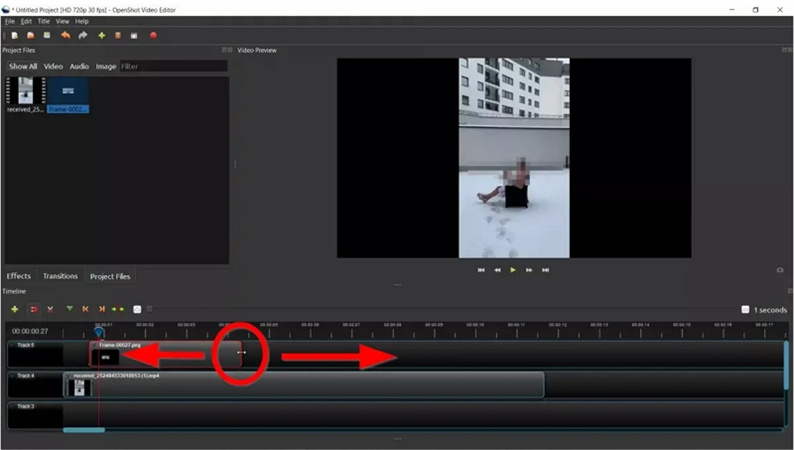Click the Save Project icon
The image size is (794, 450).
click(46, 35)
